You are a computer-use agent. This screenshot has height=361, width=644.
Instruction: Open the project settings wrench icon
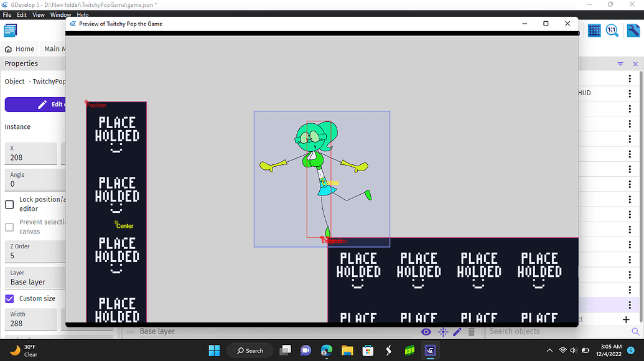[633, 30]
